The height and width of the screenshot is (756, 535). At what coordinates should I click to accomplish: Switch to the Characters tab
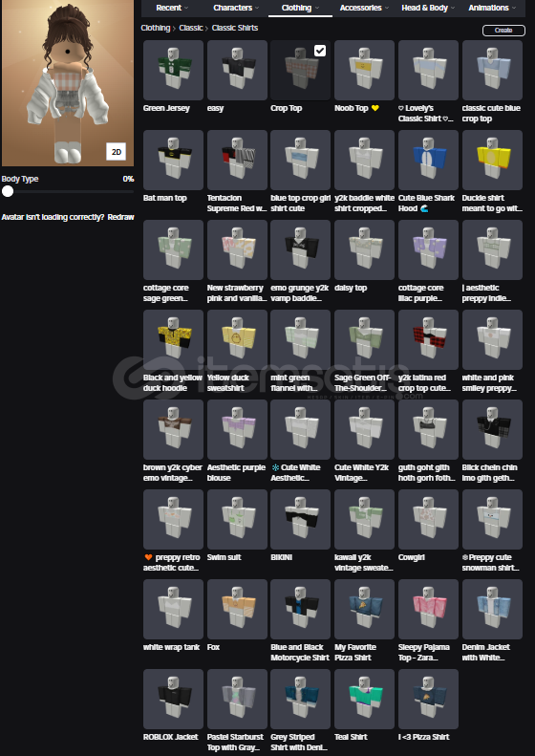tap(236, 8)
